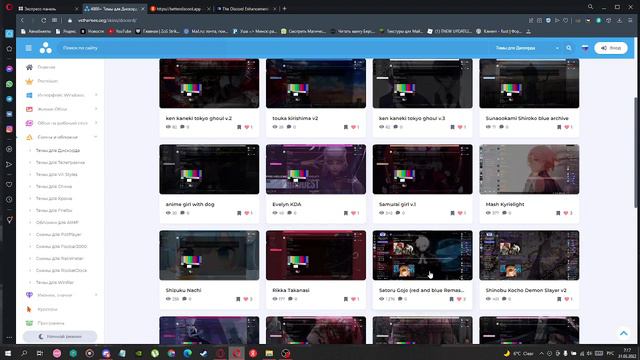This screenshot has height=360, width=640.
Task: Click the magnifier search icon in site header
Action: pos(569,48)
